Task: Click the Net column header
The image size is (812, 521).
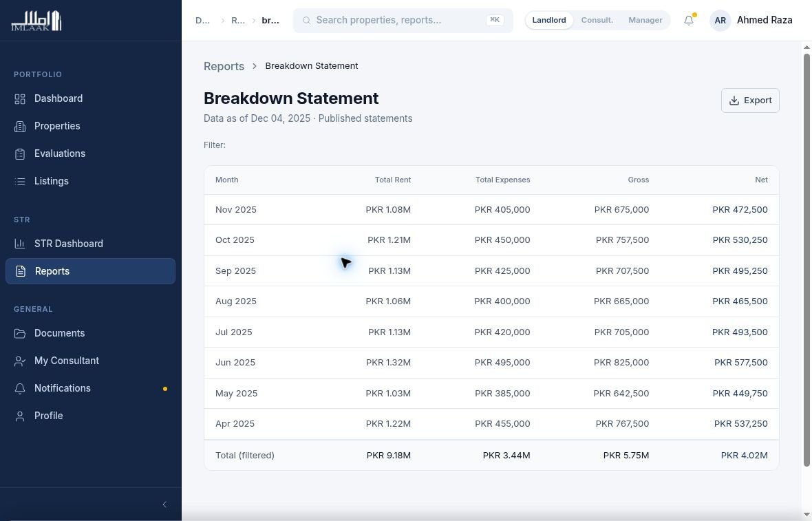Action: [761, 180]
